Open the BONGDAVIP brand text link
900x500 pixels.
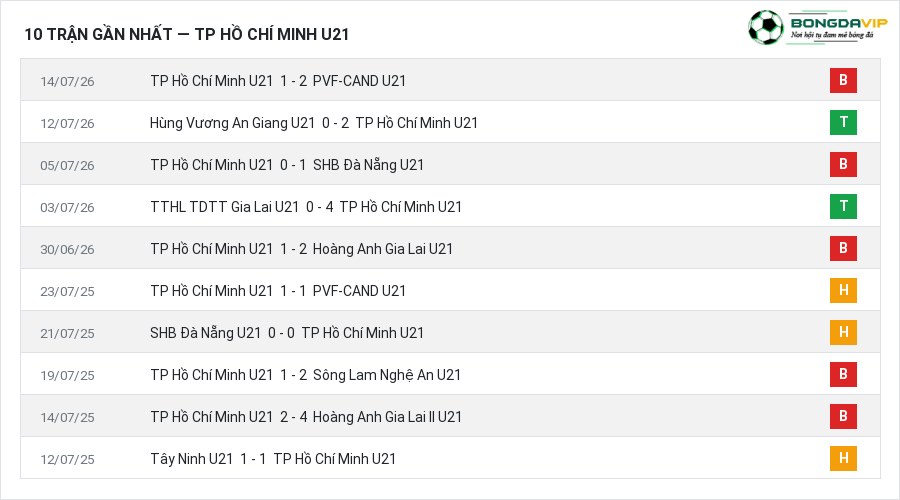tap(839, 23)
